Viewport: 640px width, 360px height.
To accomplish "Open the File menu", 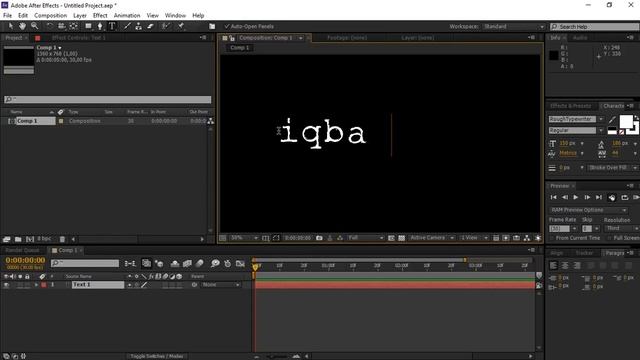I will click(7, 16).
